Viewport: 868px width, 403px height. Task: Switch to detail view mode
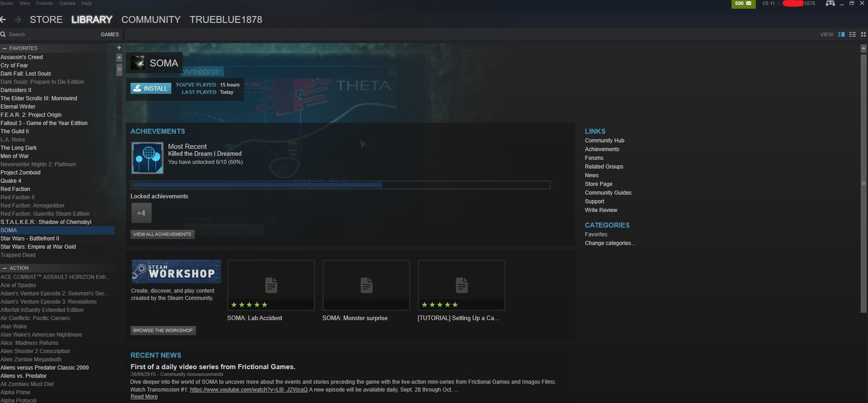pyautogui.click(x=841, y=34)
